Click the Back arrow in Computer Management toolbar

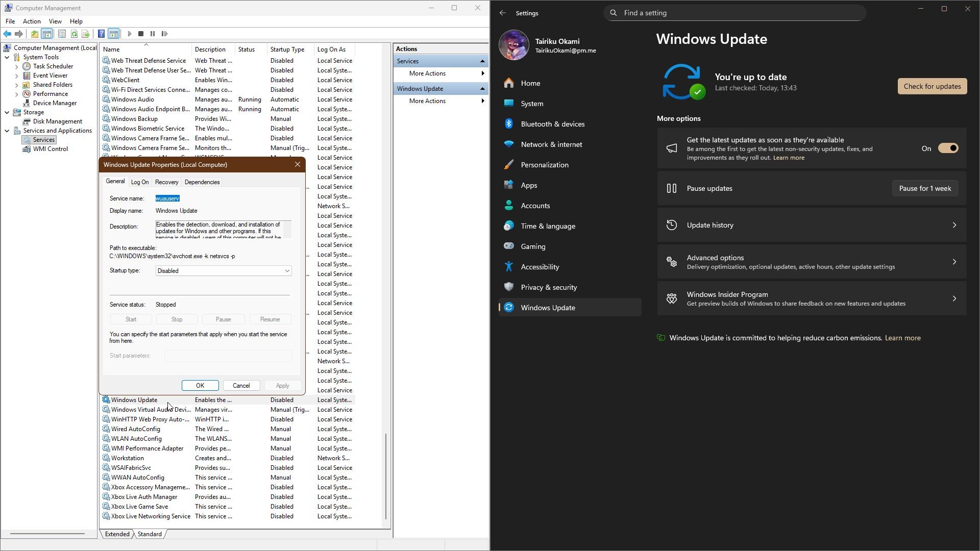(7, 34)
